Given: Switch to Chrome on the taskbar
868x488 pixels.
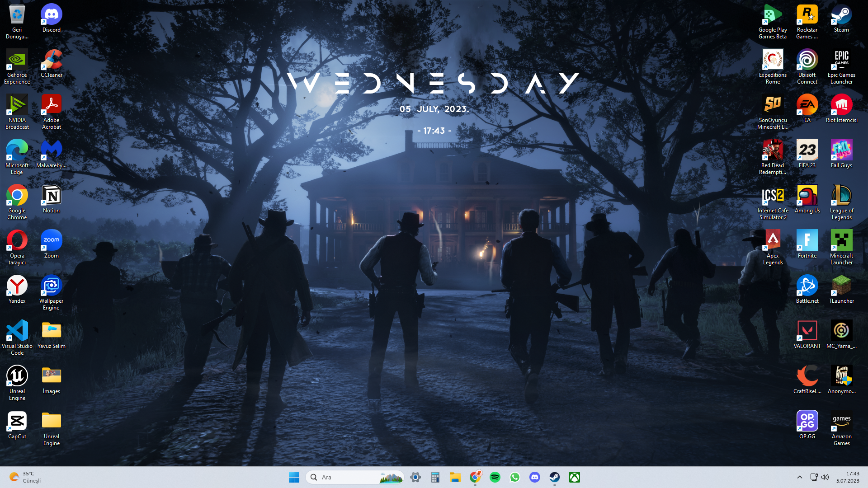Looking at the screenshot, I should point(475,477).
